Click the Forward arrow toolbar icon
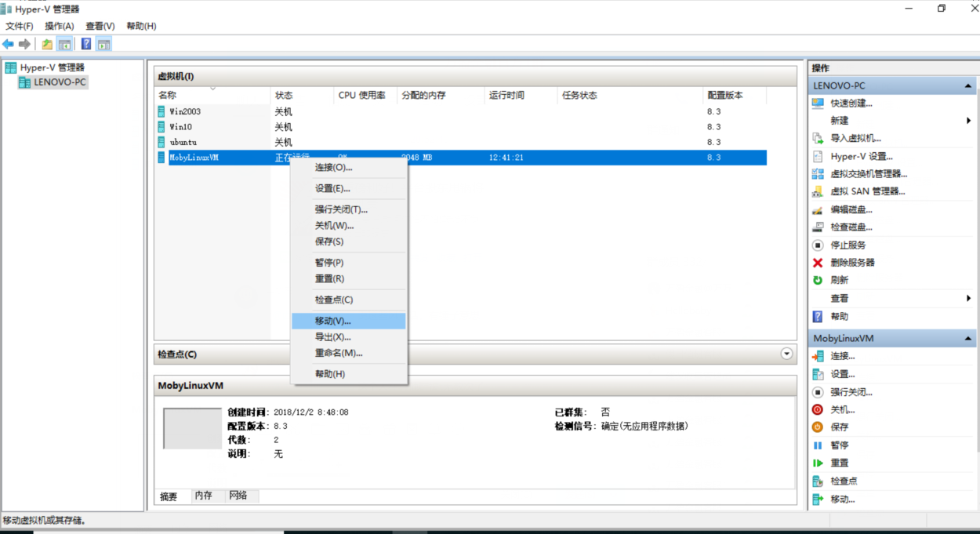 point(25,44)
